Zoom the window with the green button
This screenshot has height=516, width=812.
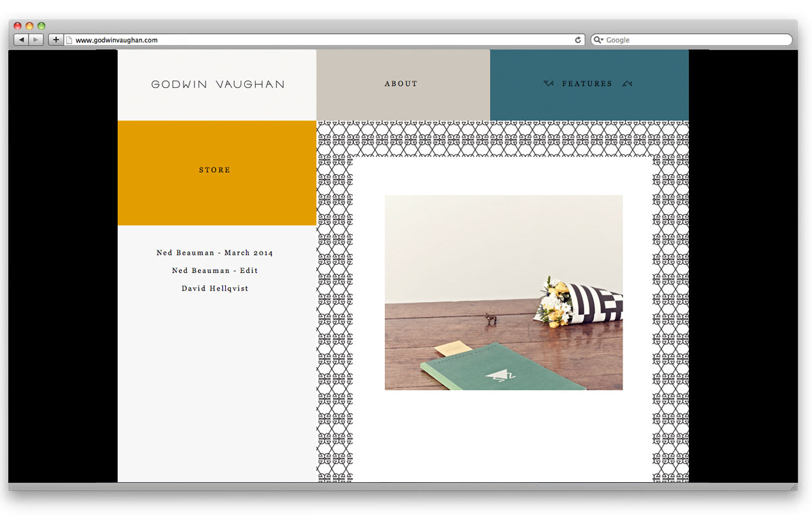click(x=41, y=26)
